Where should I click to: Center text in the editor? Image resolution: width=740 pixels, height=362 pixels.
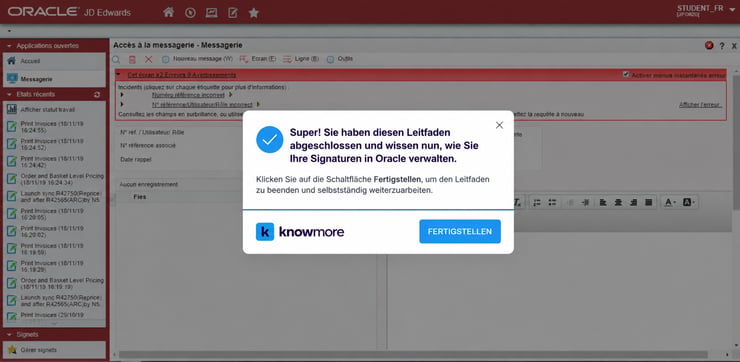point(618,202)
